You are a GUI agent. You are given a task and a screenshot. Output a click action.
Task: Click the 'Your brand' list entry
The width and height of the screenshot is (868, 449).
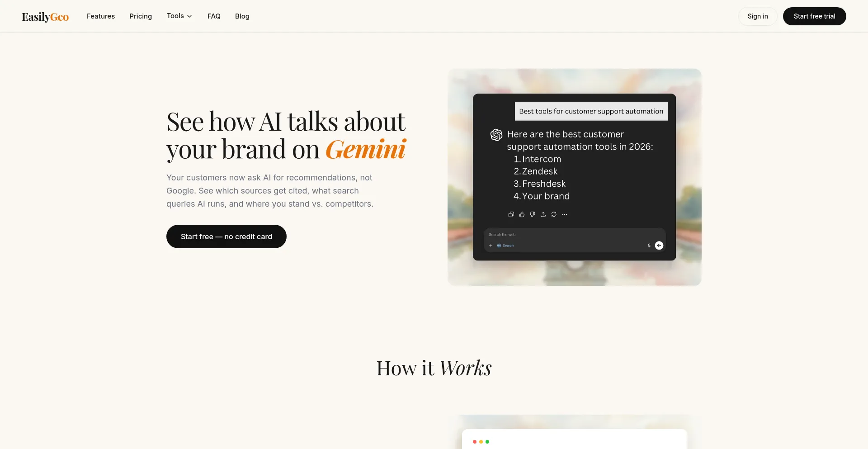pos(542,196)
